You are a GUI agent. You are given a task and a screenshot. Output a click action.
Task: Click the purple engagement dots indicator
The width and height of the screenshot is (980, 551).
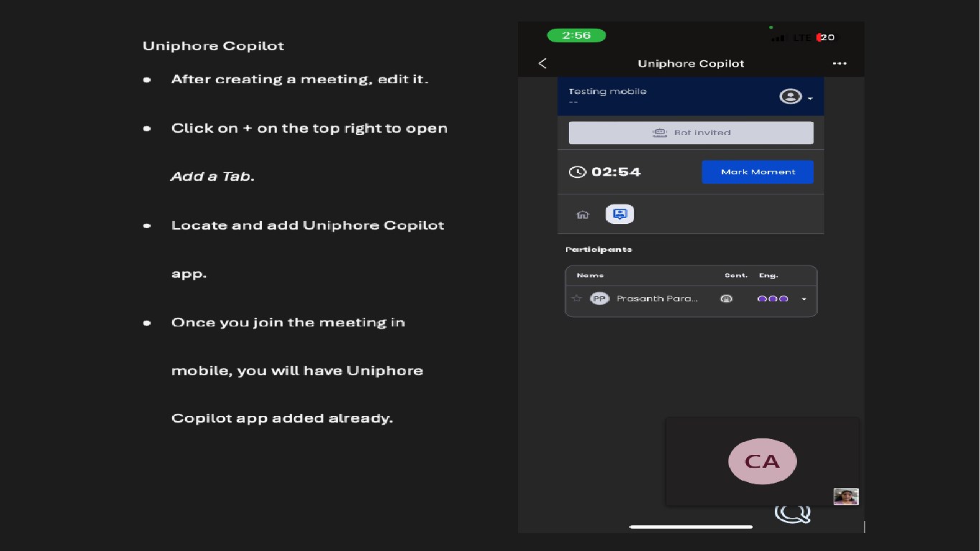point(773,298)
